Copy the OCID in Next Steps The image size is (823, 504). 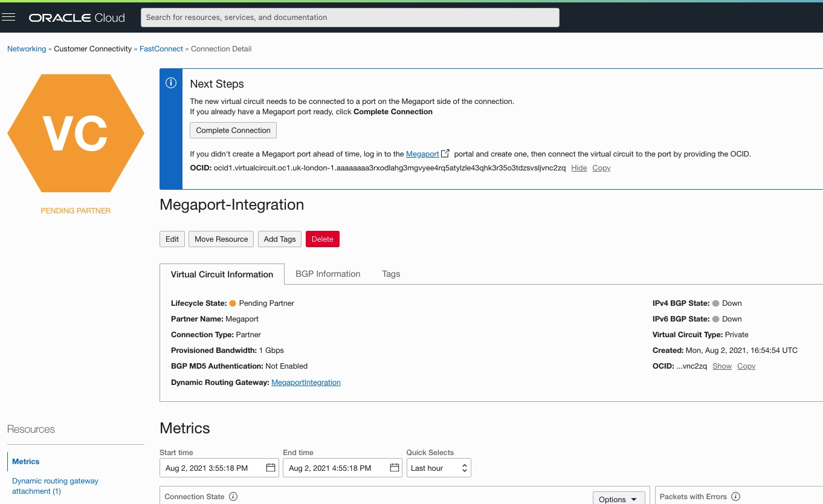click(601, 168)
